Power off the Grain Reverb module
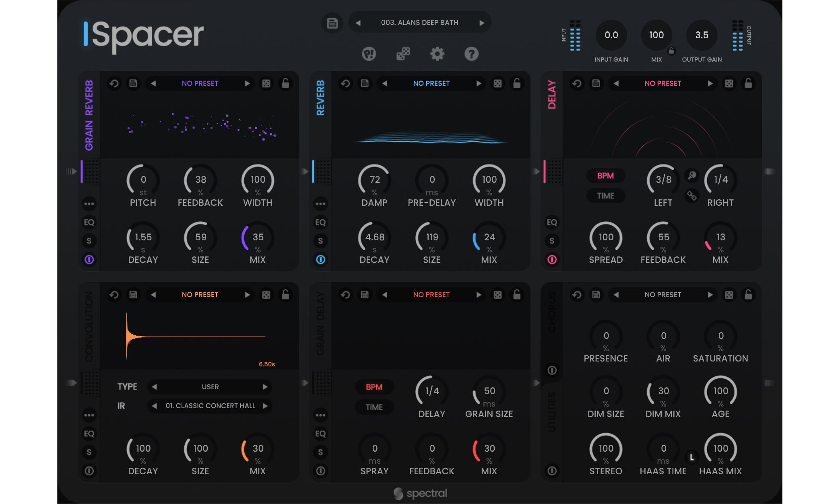The width and height of the screenshot is (840, 504). pyautogui.click(x=89, y=260)
